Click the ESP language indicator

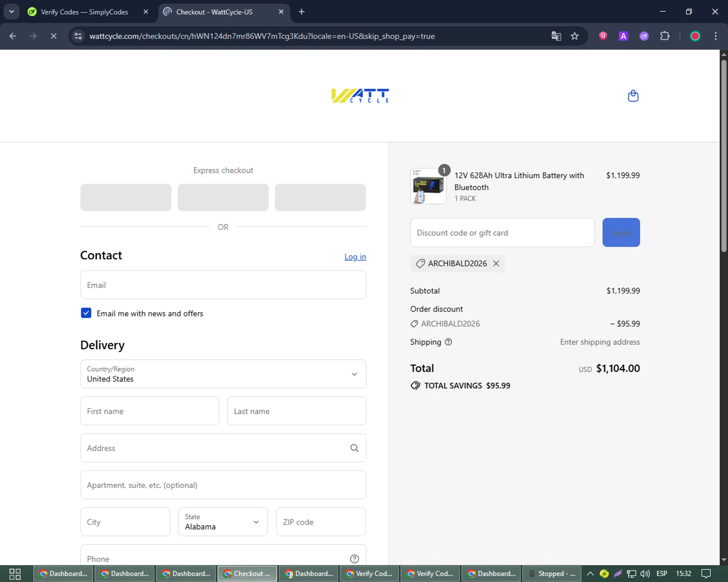(662, 574)
